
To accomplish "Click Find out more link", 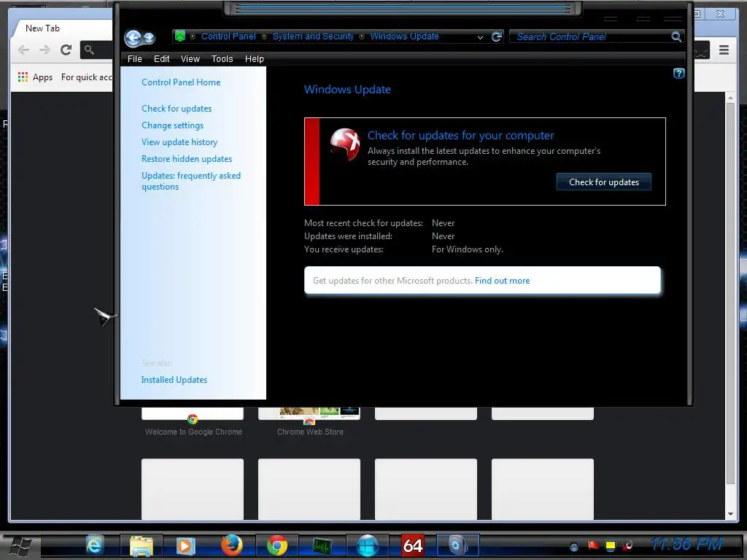I will (502, 281).
